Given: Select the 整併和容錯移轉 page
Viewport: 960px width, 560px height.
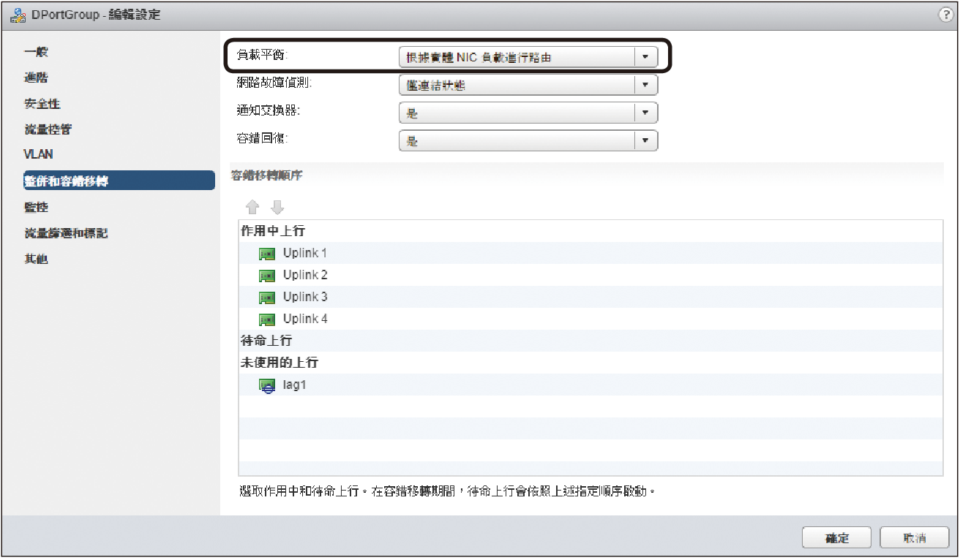Looking at the screenshot, I should tap(118, 181).
